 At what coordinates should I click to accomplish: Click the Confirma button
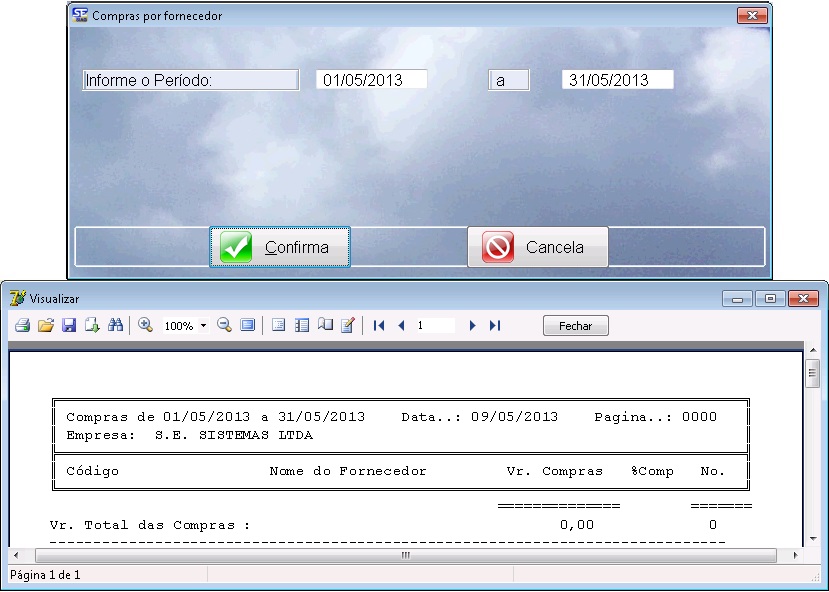coord(279,247)
